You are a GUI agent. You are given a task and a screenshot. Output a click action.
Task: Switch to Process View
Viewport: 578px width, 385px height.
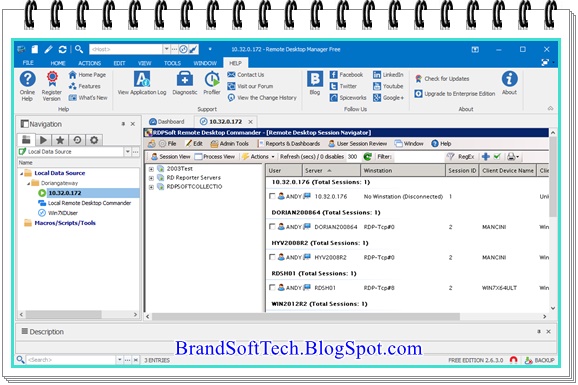(215, 157)
